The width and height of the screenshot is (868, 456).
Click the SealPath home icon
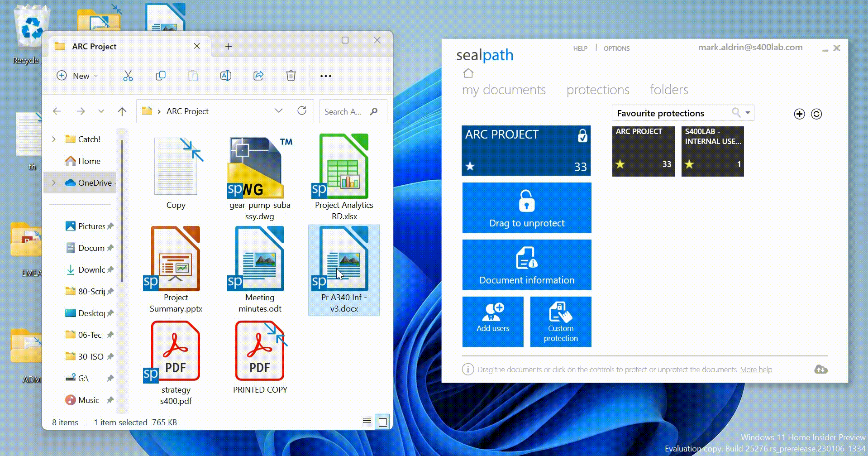(468, 73)
